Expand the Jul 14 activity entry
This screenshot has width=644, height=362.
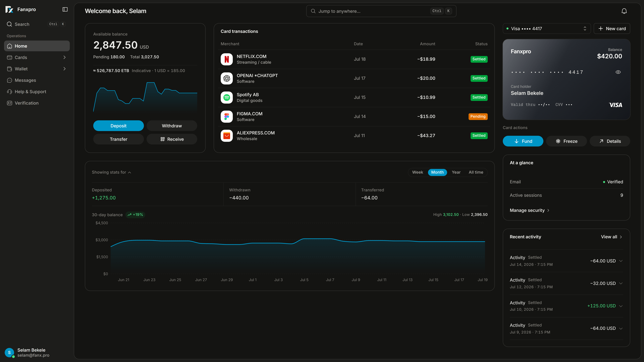click(621, 261)
